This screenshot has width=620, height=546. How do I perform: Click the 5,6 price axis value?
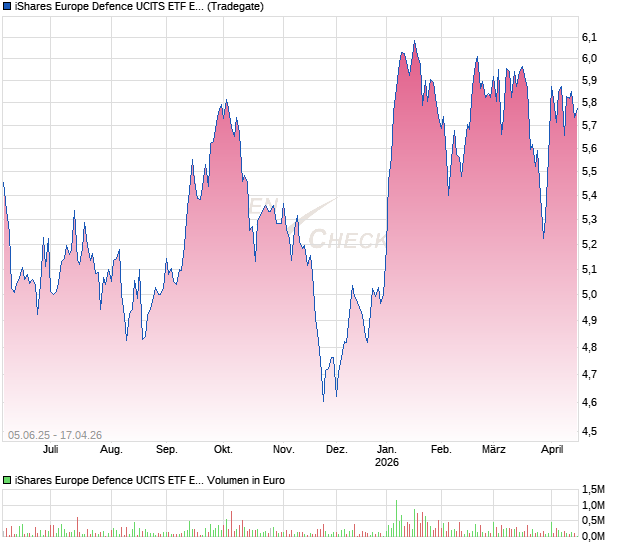(x=589, y=149)
